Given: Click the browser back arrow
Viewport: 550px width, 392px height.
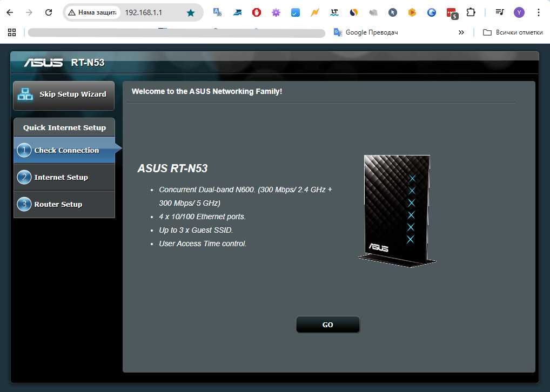Looking at the screenshot, I should tap(10, 12).
